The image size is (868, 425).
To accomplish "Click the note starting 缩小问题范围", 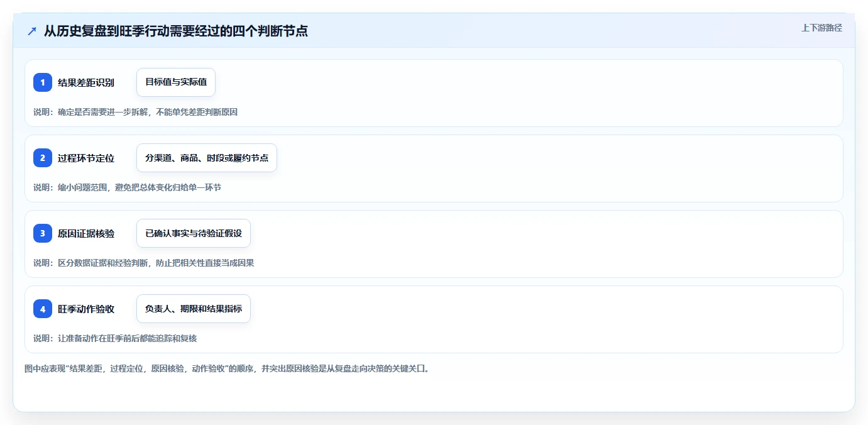I will pos(127,187).
